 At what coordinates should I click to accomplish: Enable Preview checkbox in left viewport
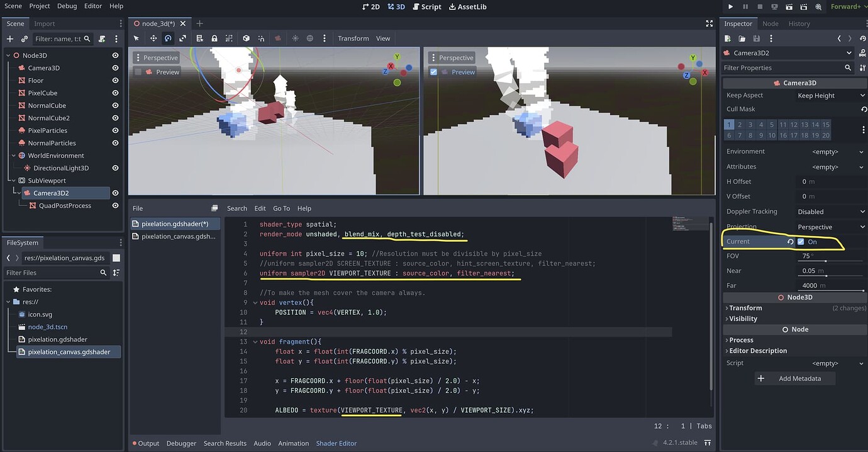pyautogui.click(x=138, y=72)
